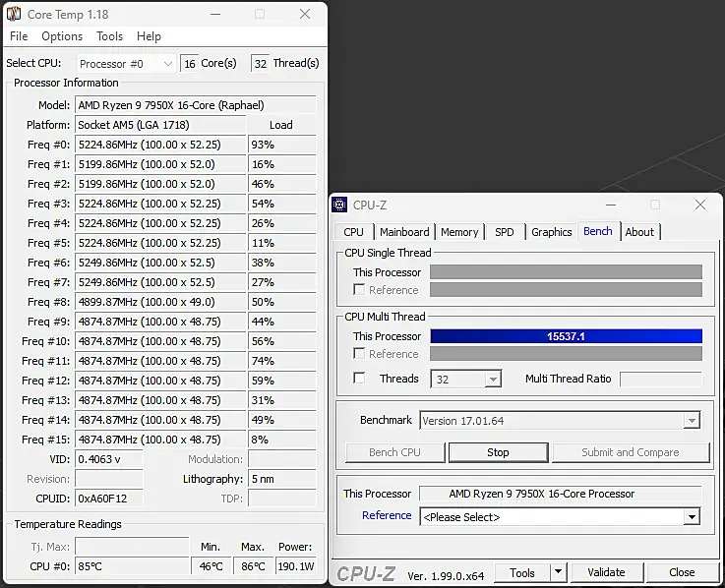Click the Validate button

click(606, 572)
